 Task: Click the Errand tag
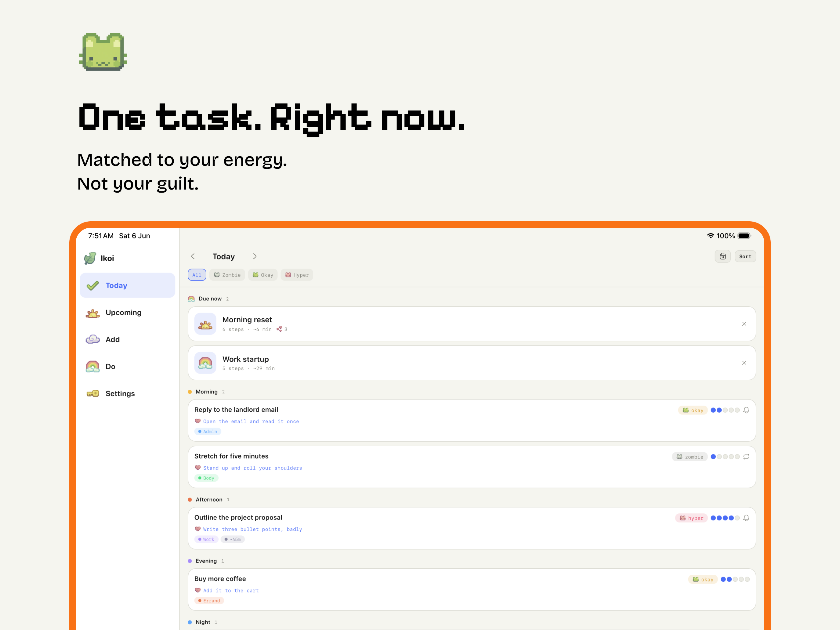[209, 600]
